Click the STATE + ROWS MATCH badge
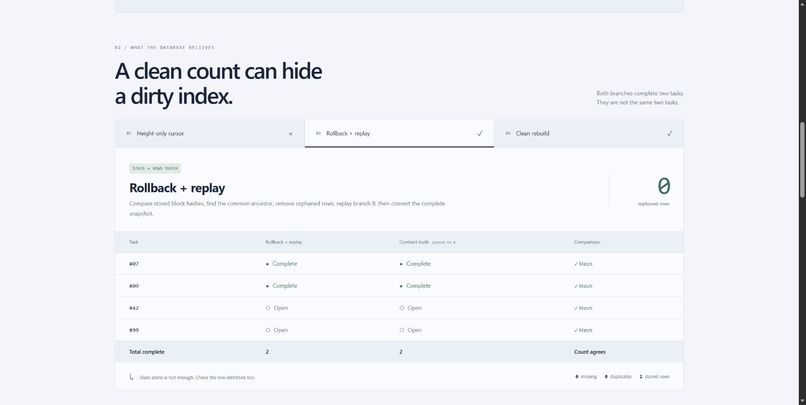The width and height of the screenshot is (806, 405). tap(155, 169)
